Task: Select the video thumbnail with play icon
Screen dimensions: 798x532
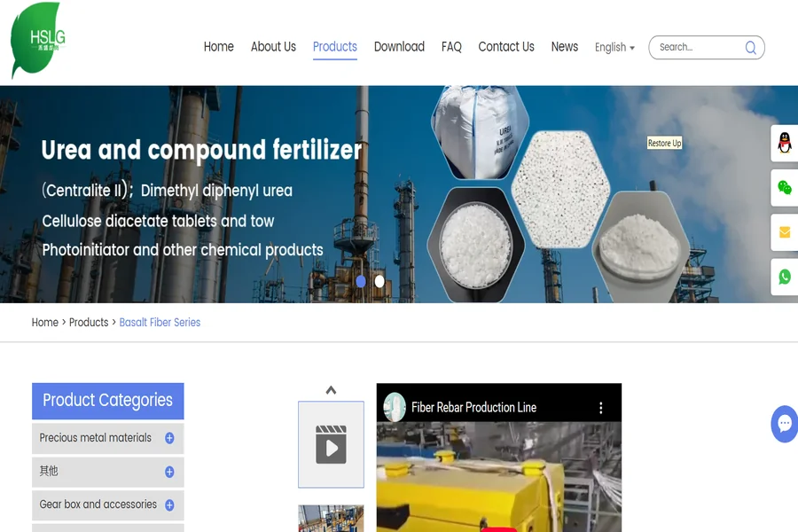Action: click(x=331, y=444)
